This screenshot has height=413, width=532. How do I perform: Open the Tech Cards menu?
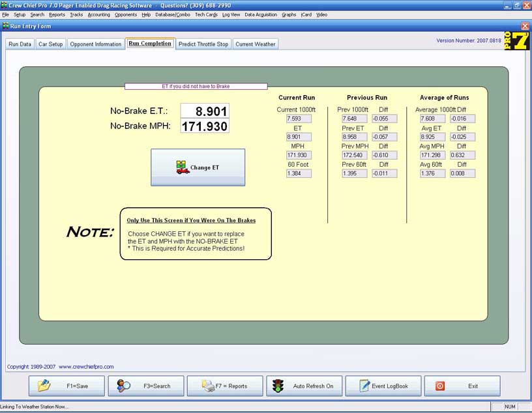[x=206, y=14]
